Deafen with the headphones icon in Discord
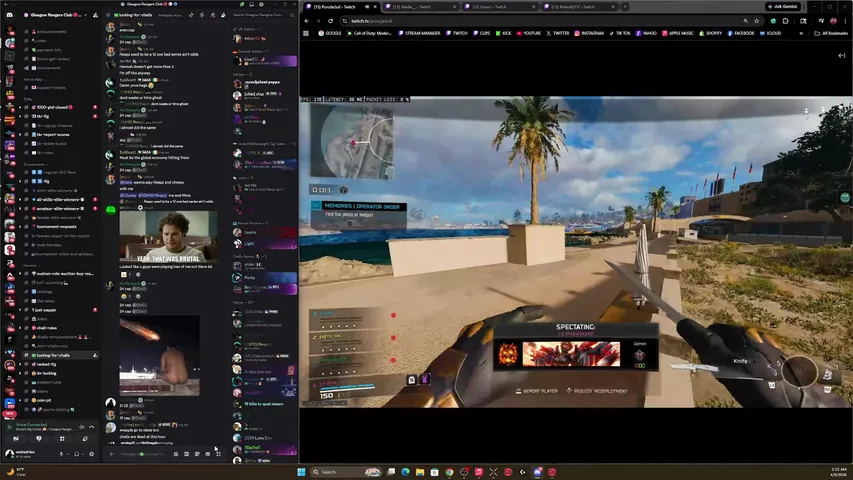 [77, 454]
